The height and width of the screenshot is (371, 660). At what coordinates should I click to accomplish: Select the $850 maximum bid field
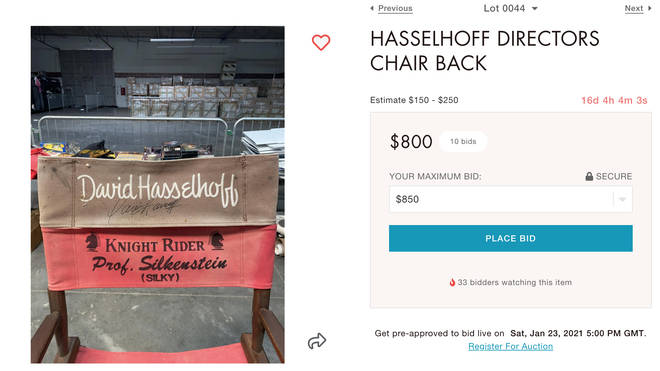pyautogui.click(x=511, y=199)
